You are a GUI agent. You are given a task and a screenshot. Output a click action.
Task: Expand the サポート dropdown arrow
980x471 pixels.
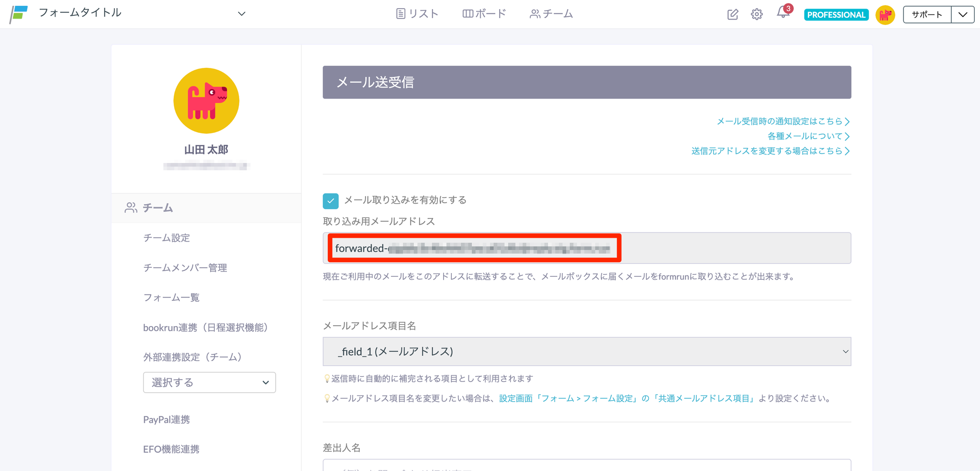pos(962,15)
